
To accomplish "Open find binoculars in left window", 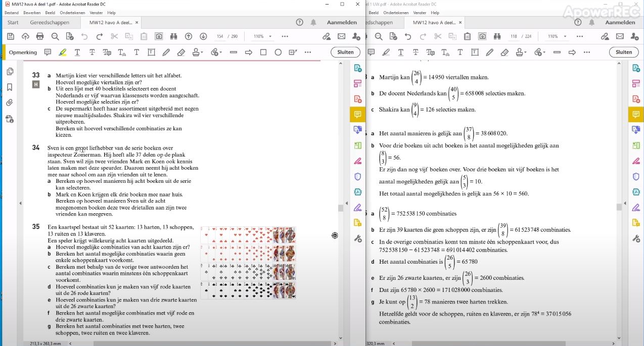I will point(173,36).
